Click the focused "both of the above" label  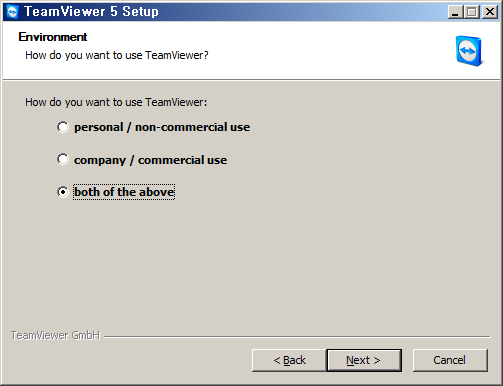[124, 192]
